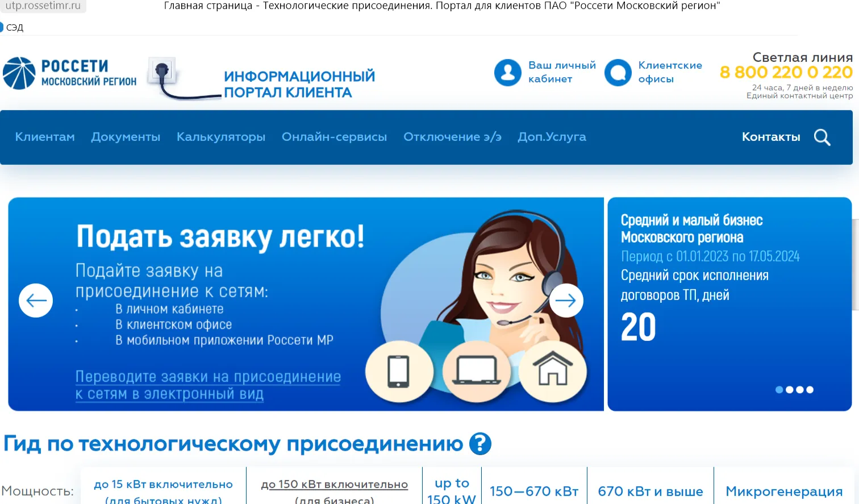Viewport: 859px width, 504px height.
Task: Click В клиентском офисе bullet text
Action: coord(174,325)
